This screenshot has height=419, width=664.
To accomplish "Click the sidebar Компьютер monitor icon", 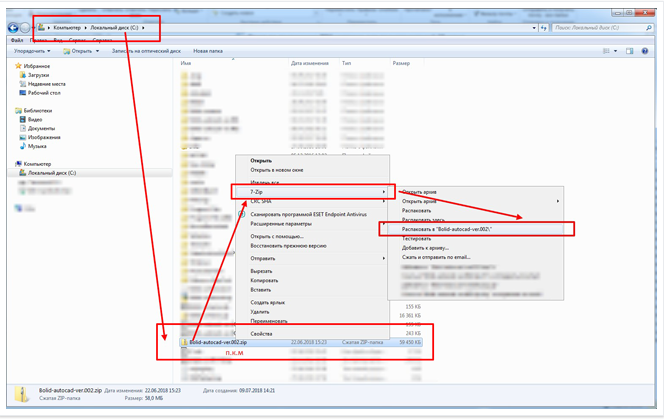I will [x=18, y=164].
